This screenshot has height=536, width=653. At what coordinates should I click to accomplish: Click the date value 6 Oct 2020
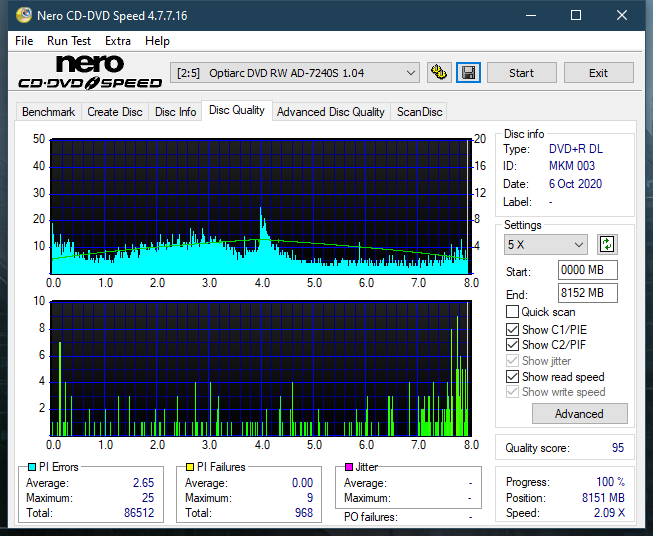point(575,184)
